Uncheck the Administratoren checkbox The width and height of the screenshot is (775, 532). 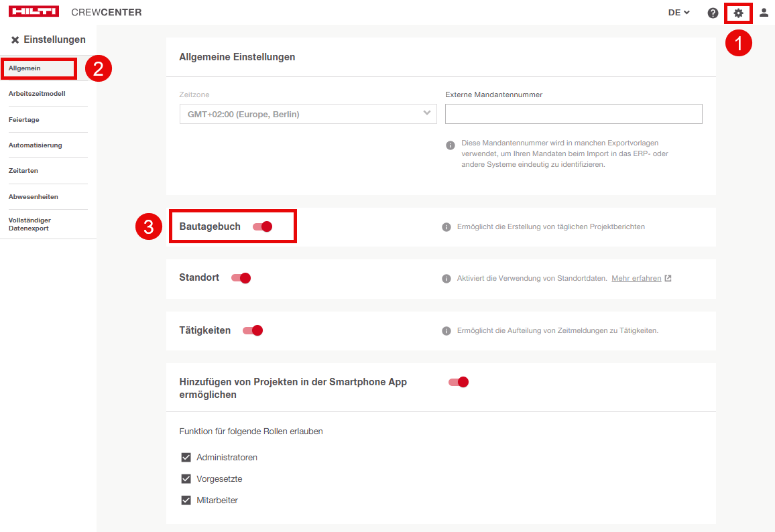(x=186, y=458)
